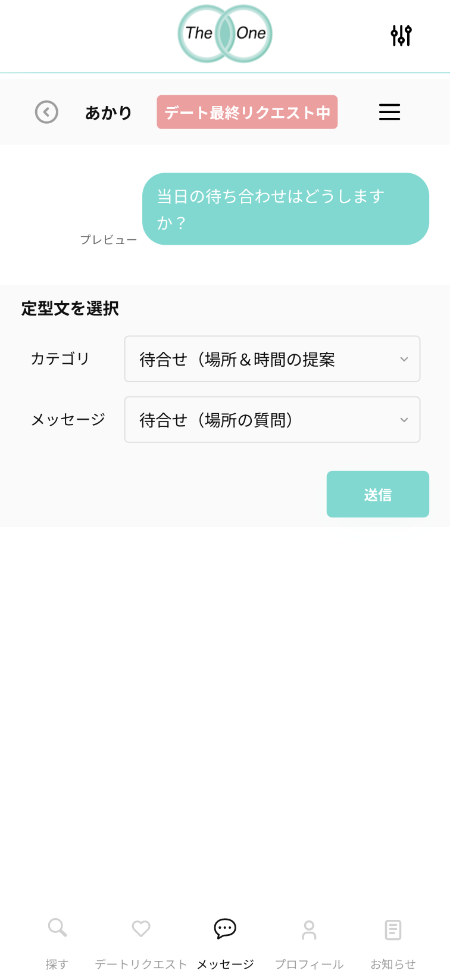Tap the あかり user name

108,113
